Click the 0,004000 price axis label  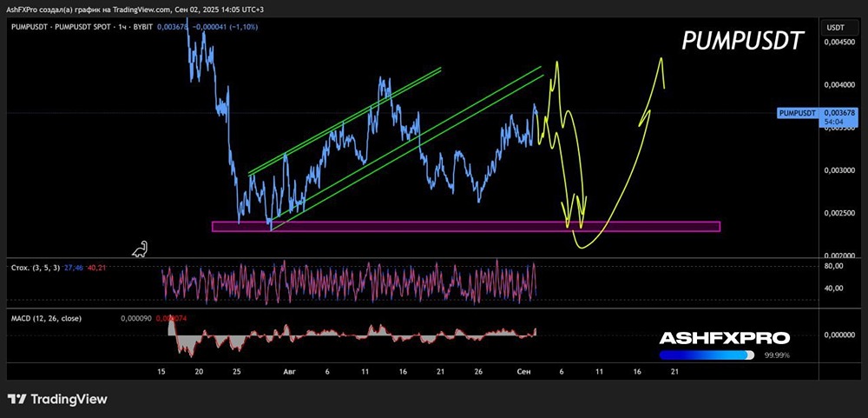[x=838, y=84]
